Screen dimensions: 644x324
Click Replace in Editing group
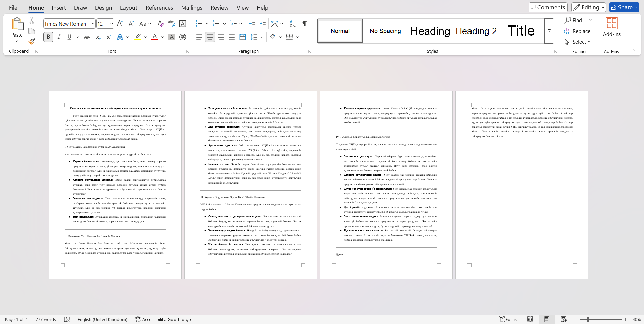click(x=577, y=31)
